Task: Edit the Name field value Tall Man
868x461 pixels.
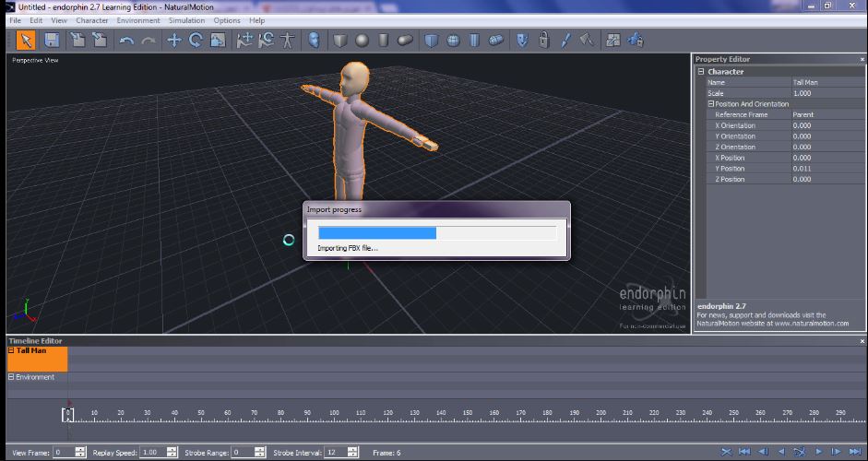Action: pos(826,82)
